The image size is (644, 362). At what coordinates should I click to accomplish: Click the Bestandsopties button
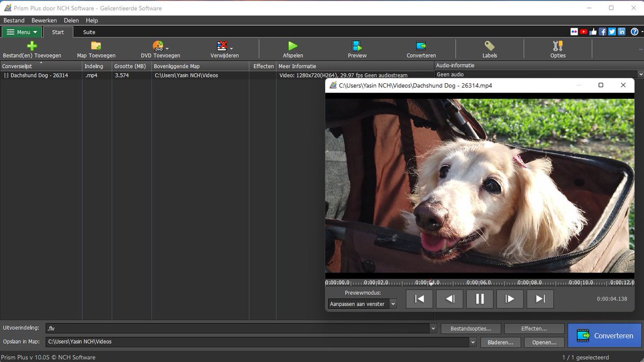pyautogui.click(x=471, y=328)
